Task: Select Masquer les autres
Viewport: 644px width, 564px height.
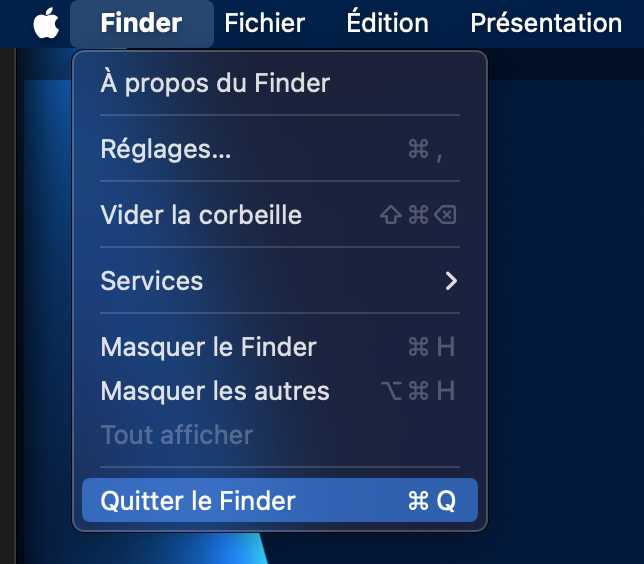Action: [215, 391]
